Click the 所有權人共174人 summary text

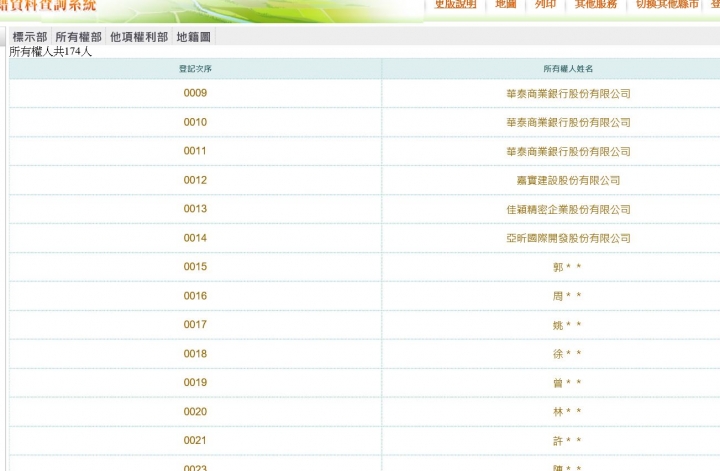(51, 51)
